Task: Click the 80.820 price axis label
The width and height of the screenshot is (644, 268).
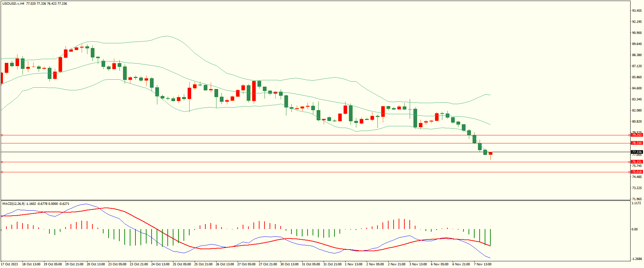Action: point(637,122)
